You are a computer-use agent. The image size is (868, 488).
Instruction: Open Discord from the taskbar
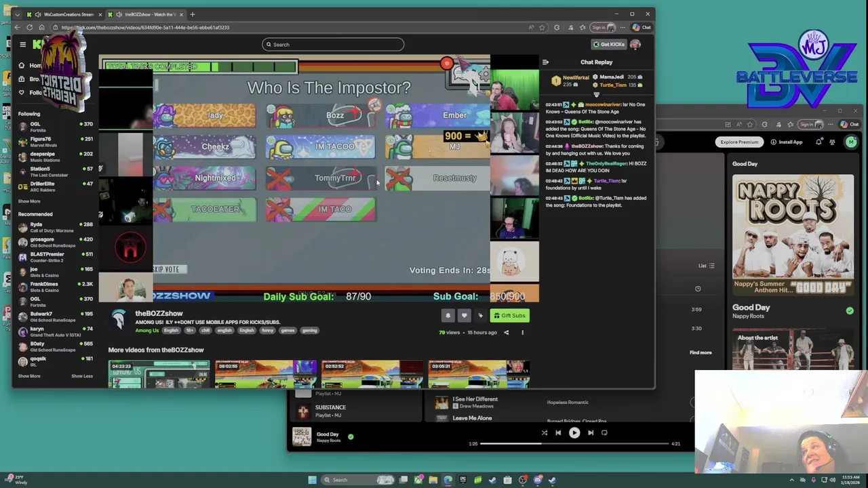coord(537,480)
